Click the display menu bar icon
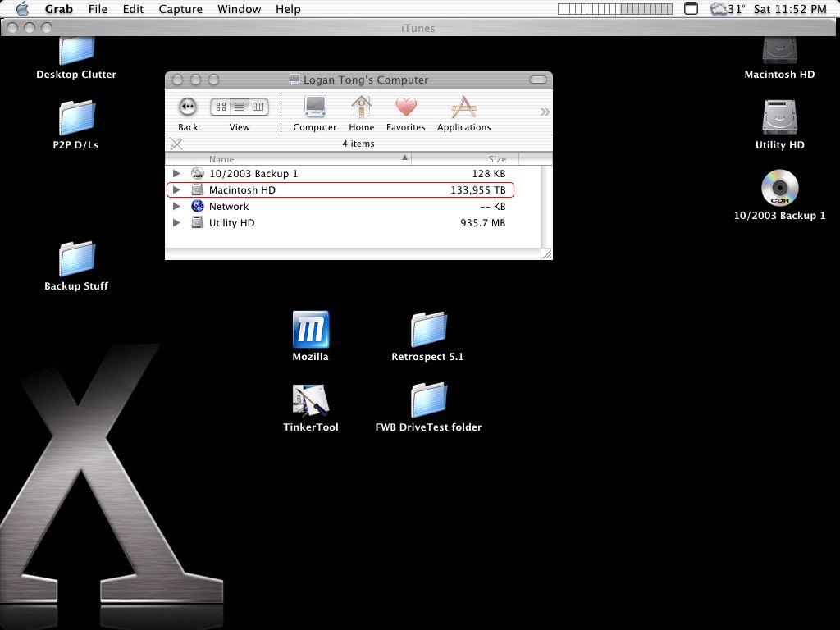Screen dimensions: 840x630 (691, 9)
